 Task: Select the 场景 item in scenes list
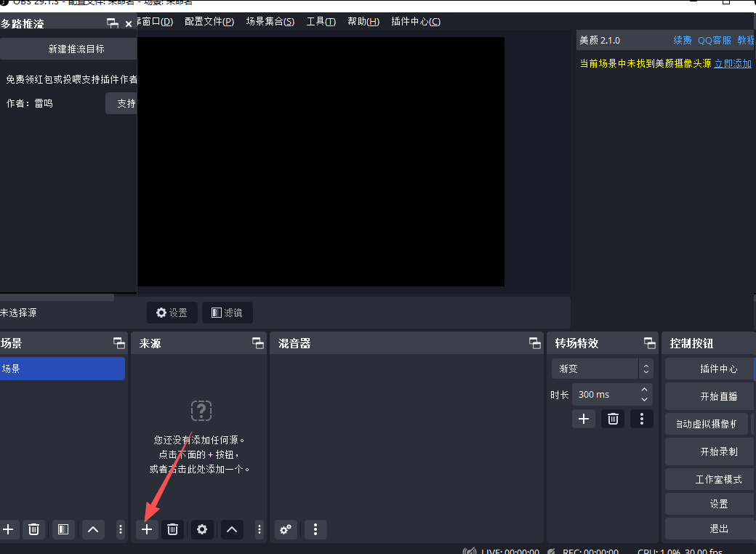[x=63, y=369]
